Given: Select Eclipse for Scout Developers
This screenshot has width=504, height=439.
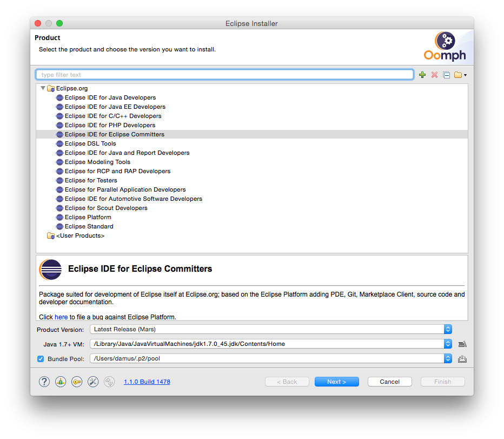Looking at the screenshot, I should pos(106,208).
